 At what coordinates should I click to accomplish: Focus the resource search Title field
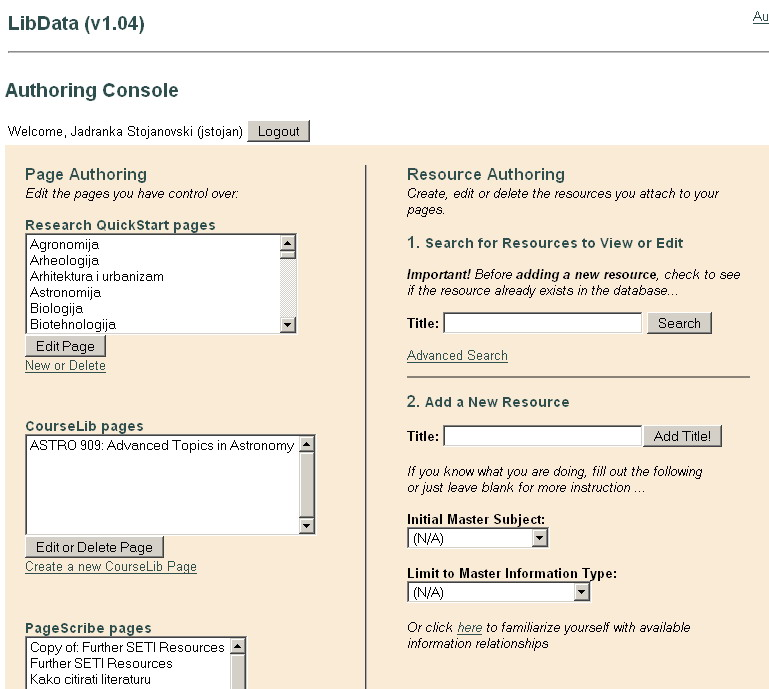click(542, 323)
